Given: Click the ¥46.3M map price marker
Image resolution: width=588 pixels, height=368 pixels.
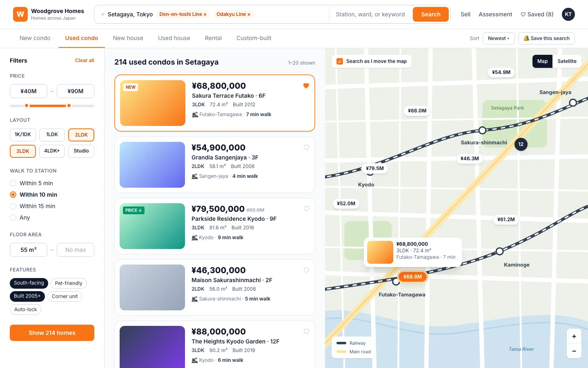Looking at the screenshot, I should 470,158.
